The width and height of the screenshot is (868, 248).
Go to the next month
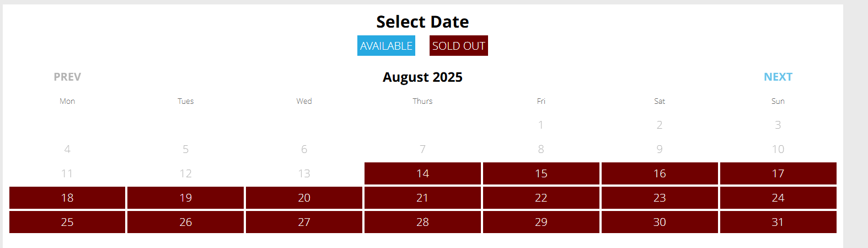pos(778,77)
